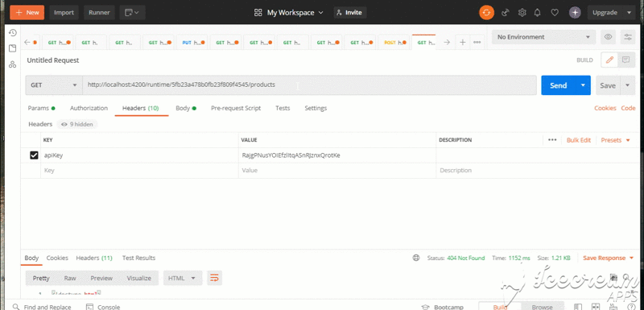Open Find and Replace
This screenshot has width=644, height=310.
(x=43, y=307)
